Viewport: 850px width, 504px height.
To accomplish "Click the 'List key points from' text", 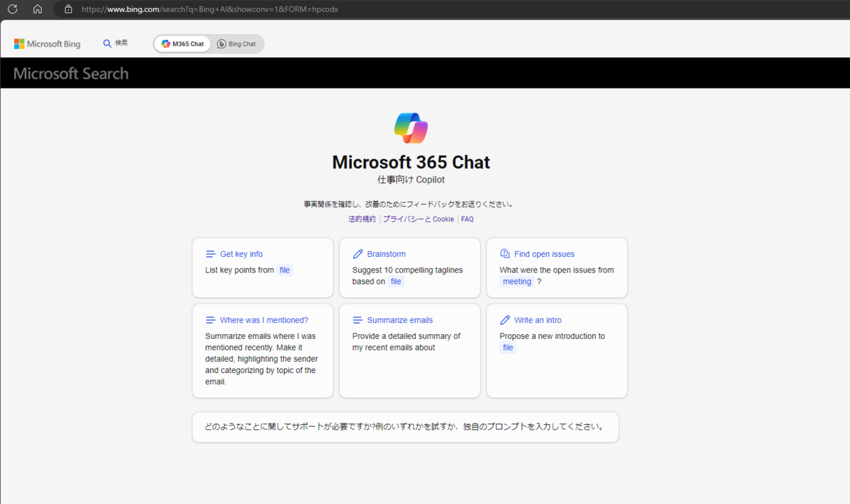I will [x=239, y=270].
